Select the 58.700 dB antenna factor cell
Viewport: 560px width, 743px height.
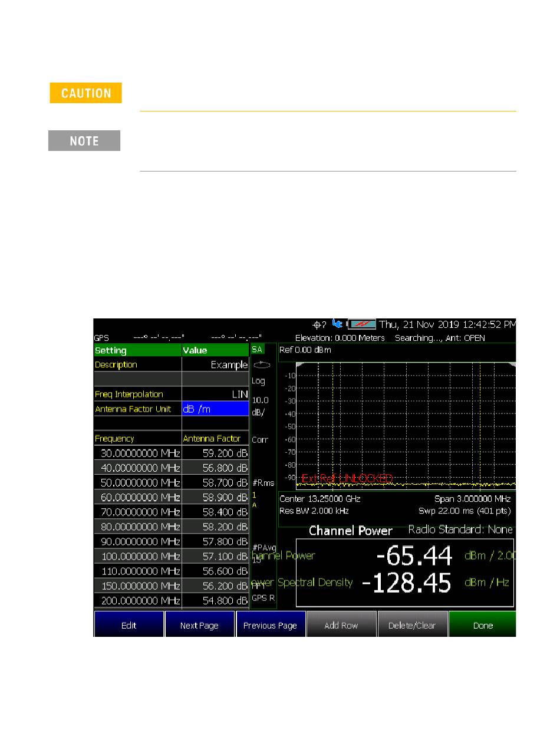[215, 483]
